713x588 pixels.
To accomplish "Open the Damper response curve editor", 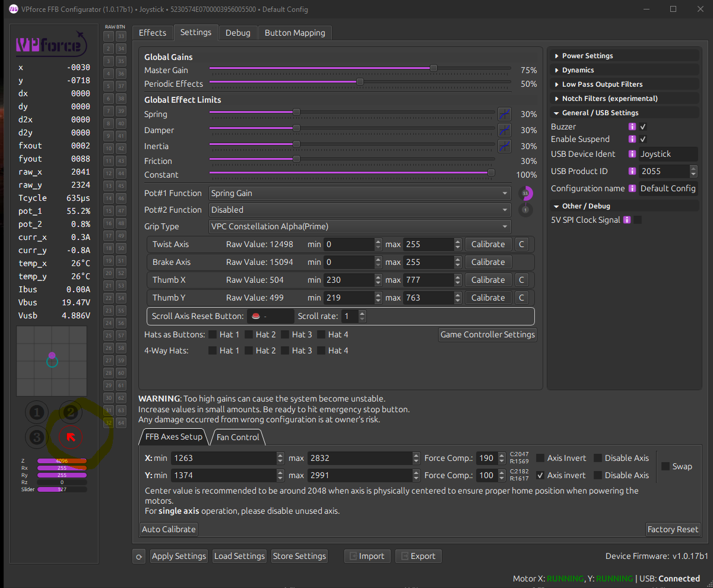I will 504,130.
